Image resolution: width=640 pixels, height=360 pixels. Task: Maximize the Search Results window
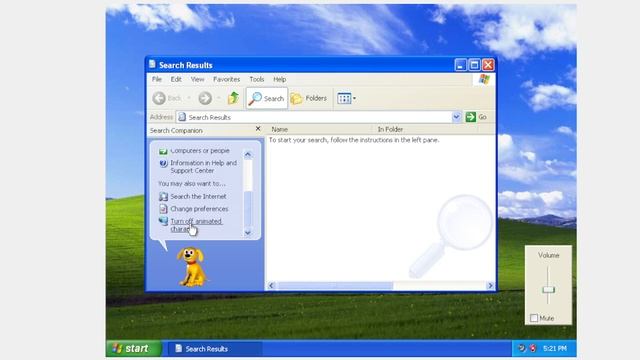tap(474, 65)
